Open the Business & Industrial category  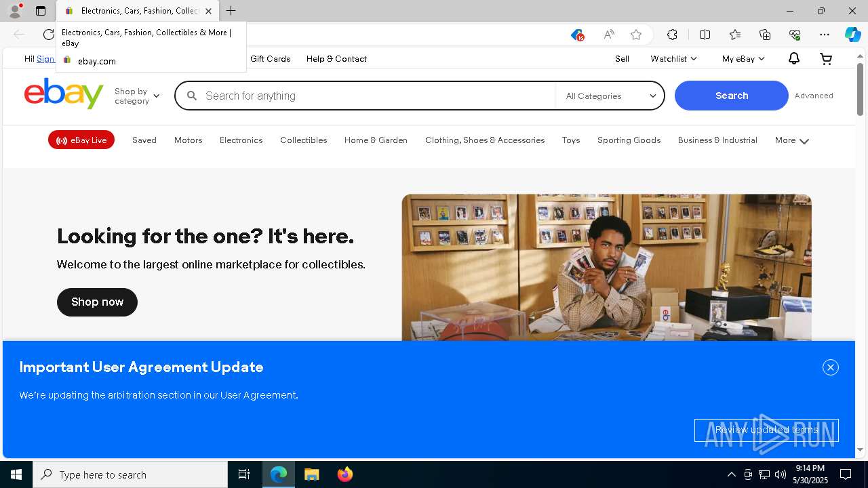coord(717,140)
